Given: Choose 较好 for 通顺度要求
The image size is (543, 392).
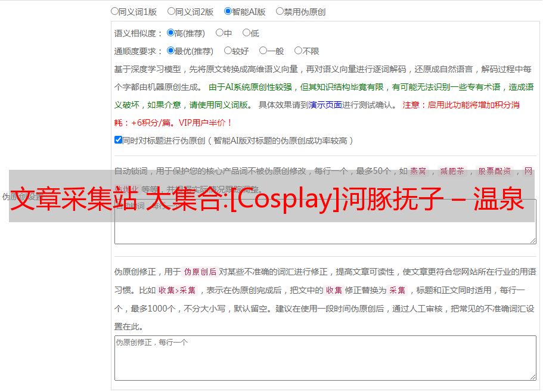Looking at the screenshot, I should coord(228,51).
